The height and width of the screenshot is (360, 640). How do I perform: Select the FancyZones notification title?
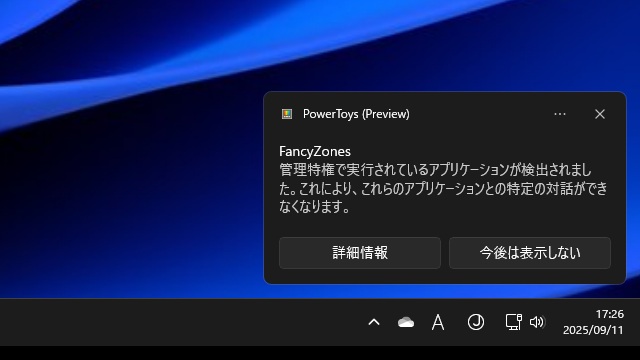[x=315, y=151]
